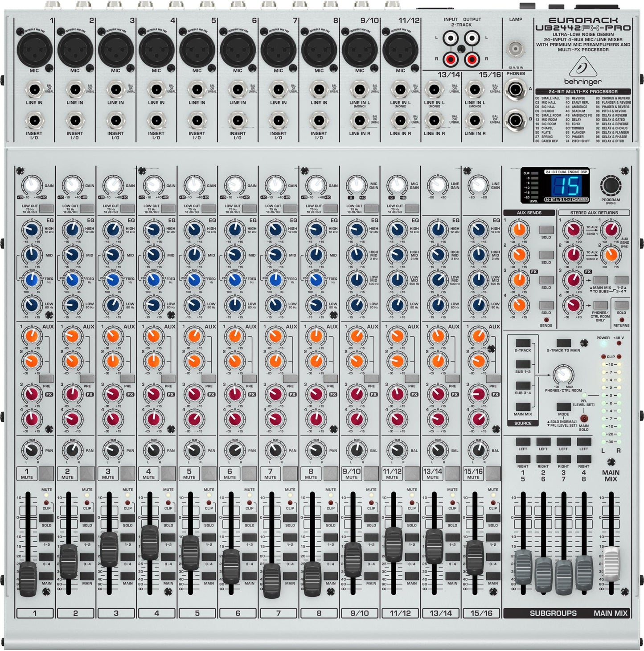Select MAIN MIX as monitor source
This screenshot has height=651, width=644.
tap(523, 407)
